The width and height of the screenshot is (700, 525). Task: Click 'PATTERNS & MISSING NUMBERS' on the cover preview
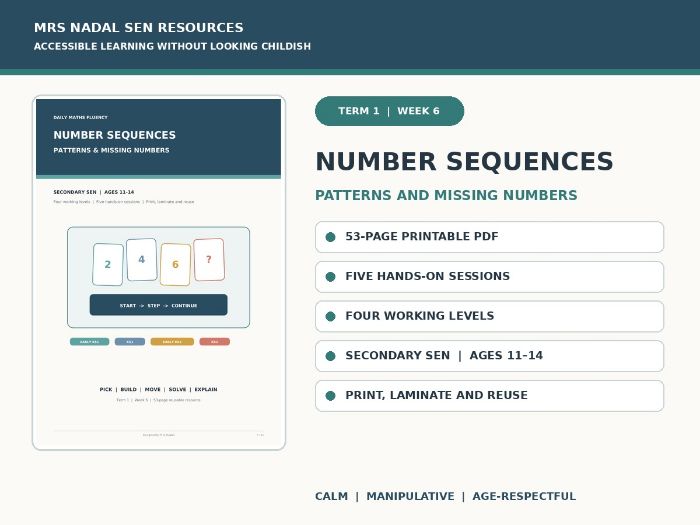tap(111, 150)
